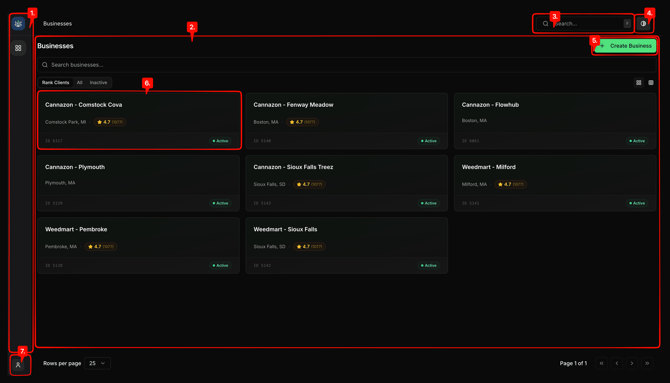670x383 pixels.
Task: Click the Active badge on Fenway Meadow
Action: tap(429, 141)
